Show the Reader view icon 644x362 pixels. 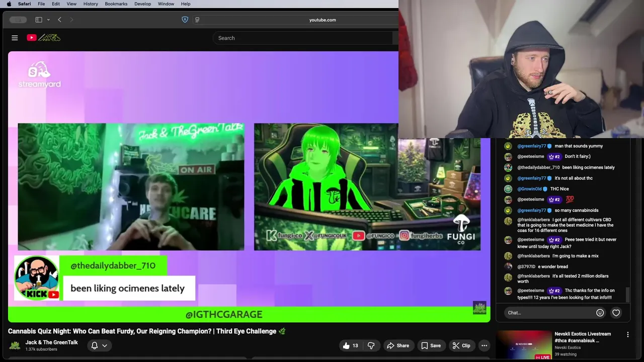pos(197,20)
